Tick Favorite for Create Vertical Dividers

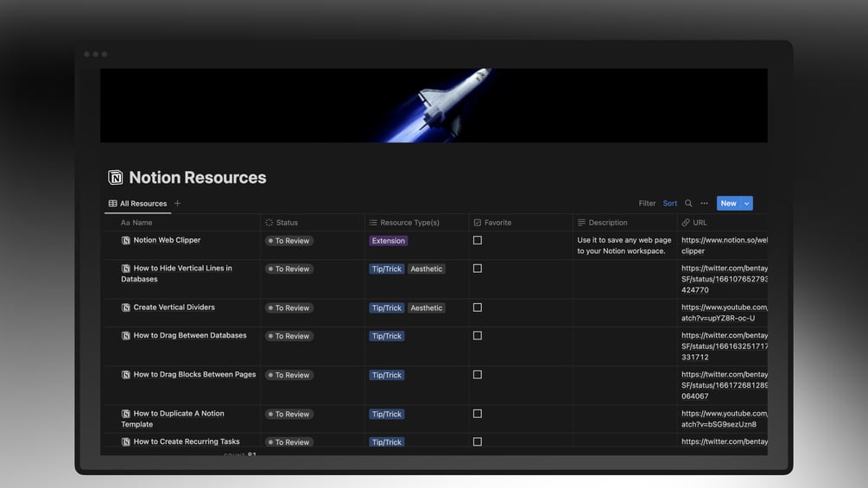coord(477,307)
